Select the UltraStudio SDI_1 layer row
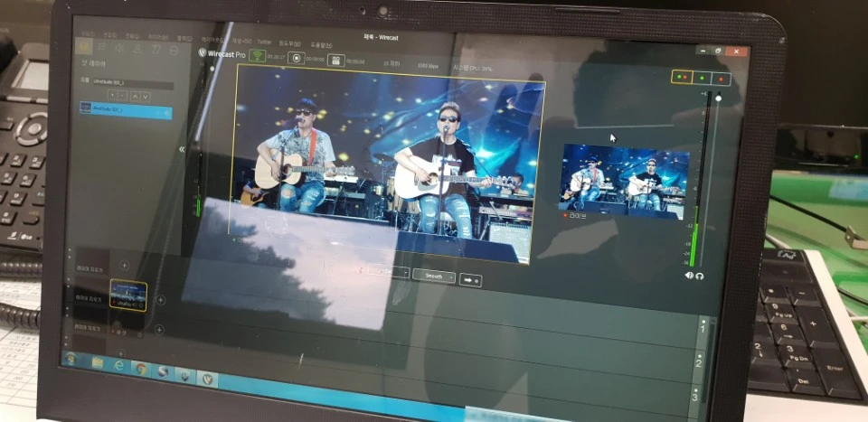The image size is (868, 422). pos(127,110)
